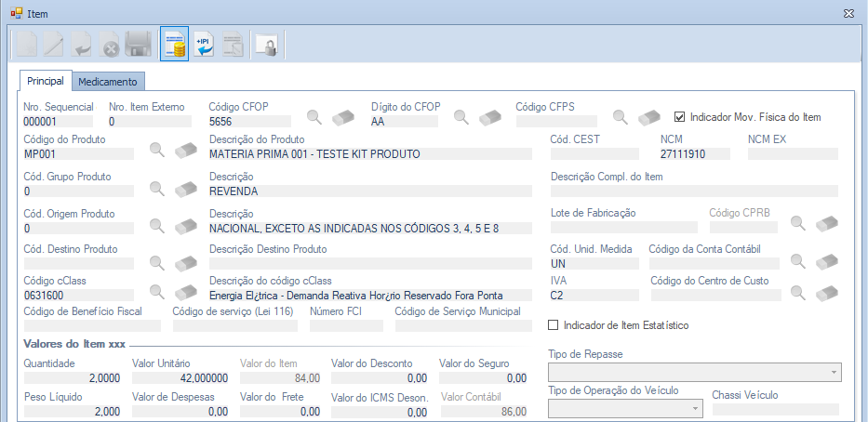The height and width of the screenshot is (422, 868).
Task: Click the Código CFOP field showing 5656
Action: pos(249,122)
